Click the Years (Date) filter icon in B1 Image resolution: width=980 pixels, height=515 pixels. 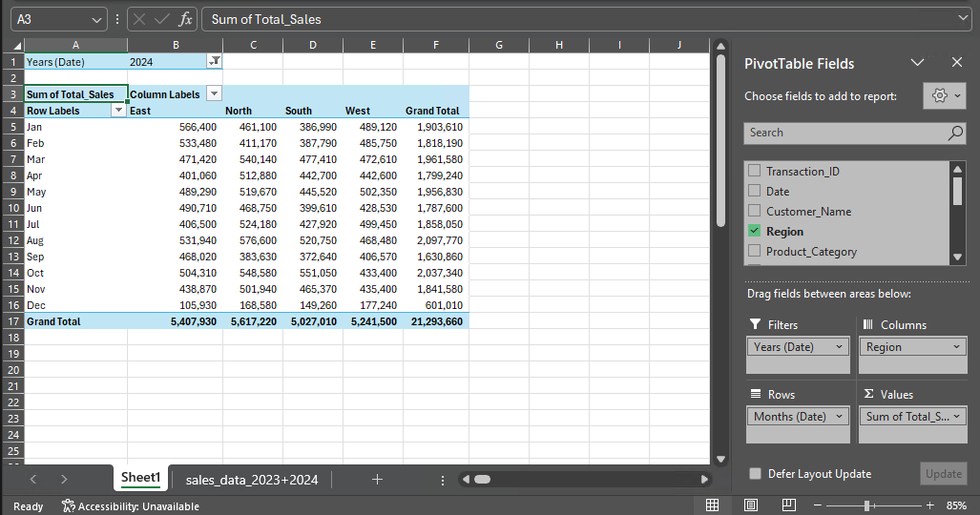click(x=214, y=61)
